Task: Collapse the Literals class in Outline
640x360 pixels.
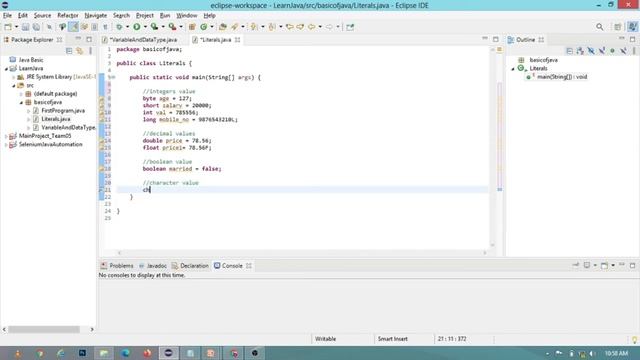Action: 513,69
